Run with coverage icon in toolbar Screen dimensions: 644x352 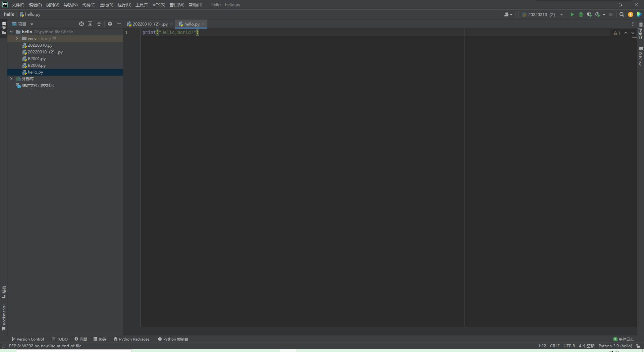pyautogui.click(x=589, y=14)
